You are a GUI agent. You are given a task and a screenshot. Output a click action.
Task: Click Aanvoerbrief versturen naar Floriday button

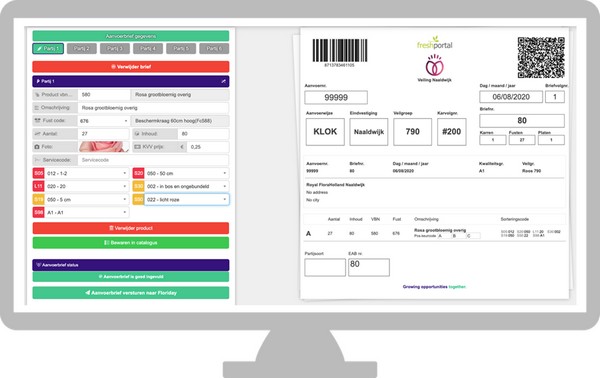click(131, 293)
